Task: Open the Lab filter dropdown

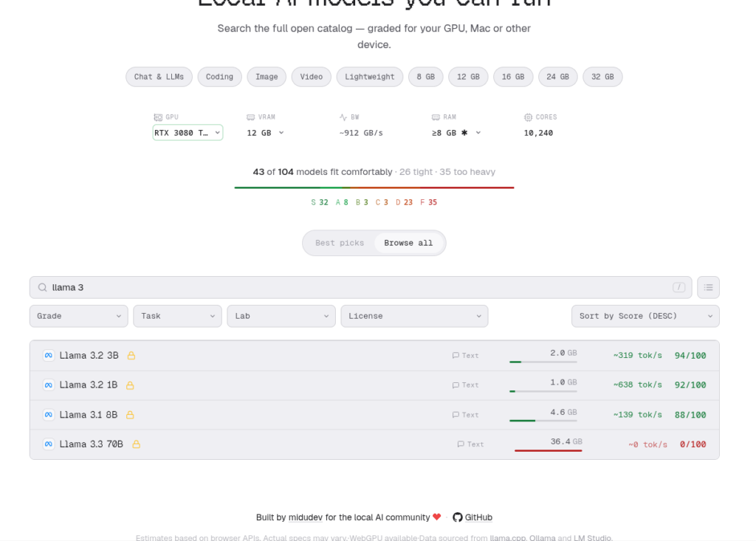Action: click(281, 317)
